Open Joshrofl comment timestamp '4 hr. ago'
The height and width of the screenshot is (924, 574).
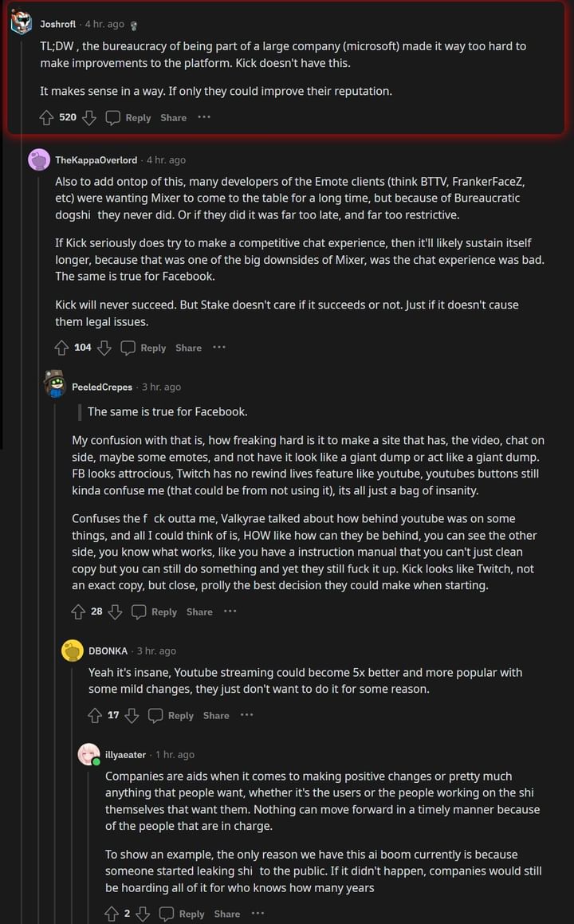102,25
